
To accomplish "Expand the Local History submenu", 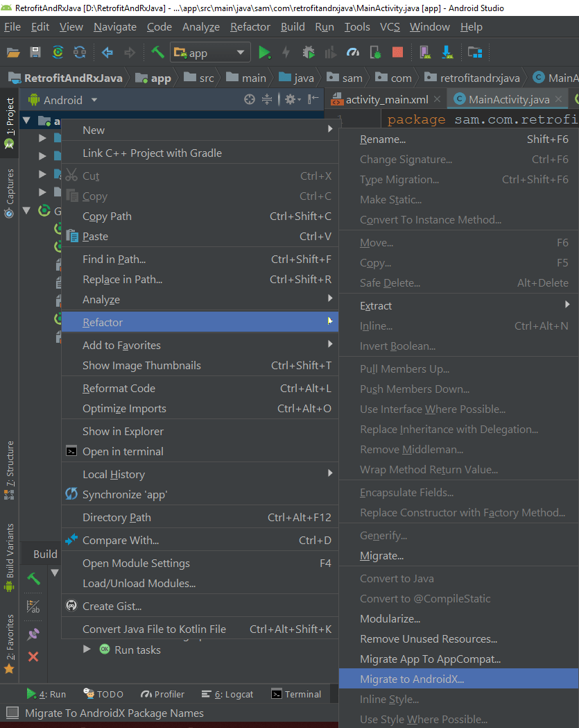I will tap(200, 474).
